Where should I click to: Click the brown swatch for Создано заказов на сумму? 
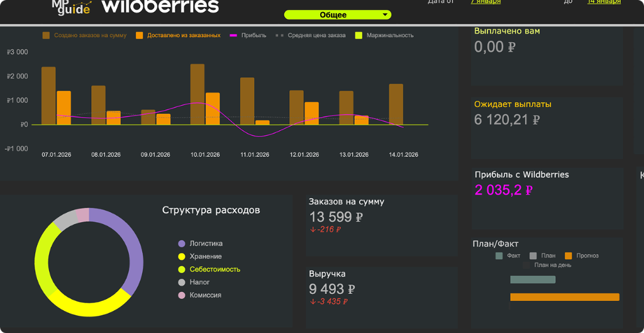click(x=47, y=35)
